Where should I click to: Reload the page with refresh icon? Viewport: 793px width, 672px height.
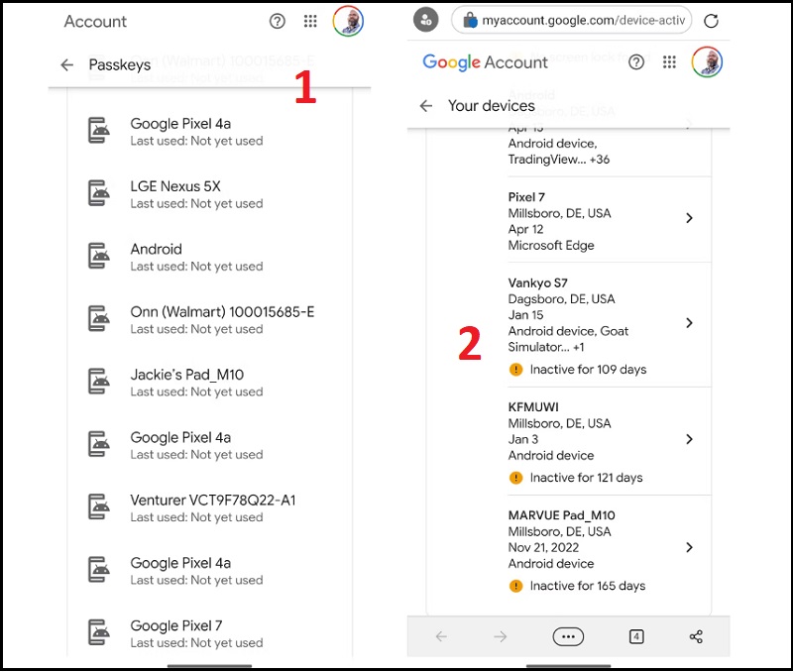point(711,20)
